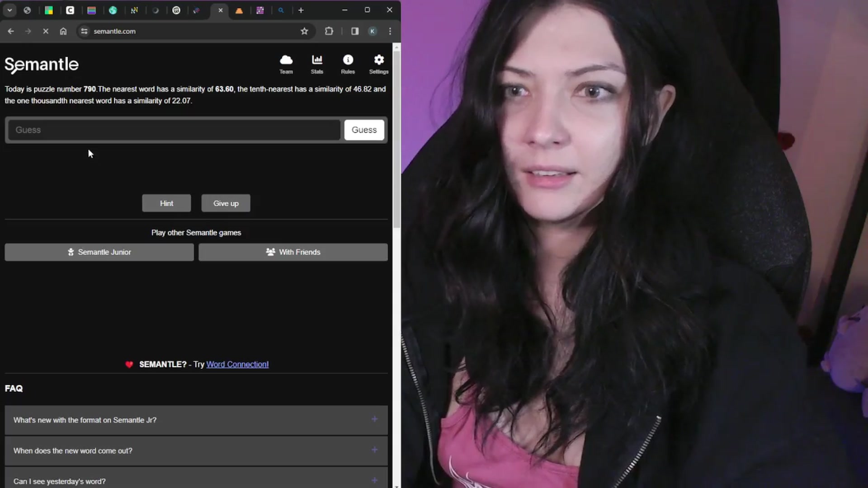Screen dimensions: 868x488
Task: Maximize the browser window
Action: point(367,10)
